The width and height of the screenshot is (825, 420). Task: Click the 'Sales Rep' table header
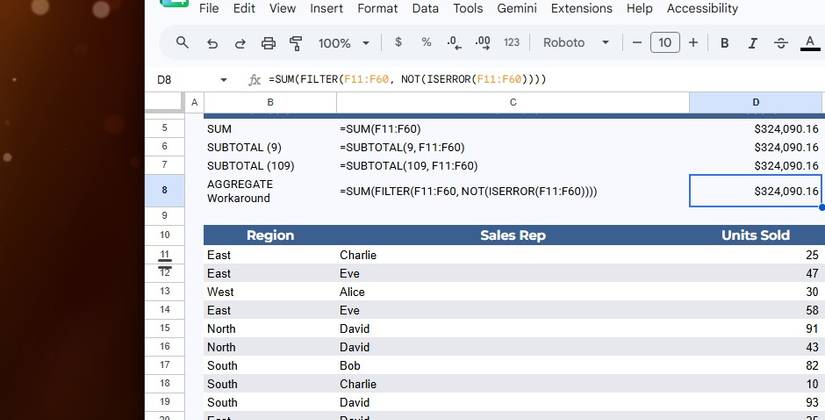tap(512, 235)
